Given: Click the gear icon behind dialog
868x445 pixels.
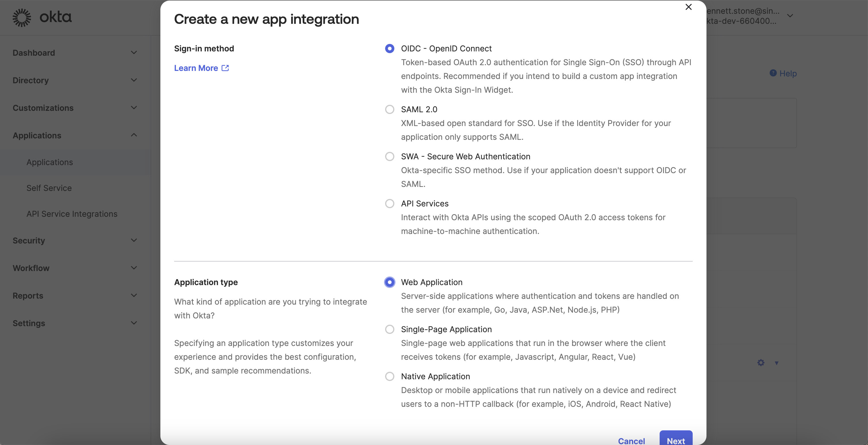Looking at the screenshot, I should (761, 363).
